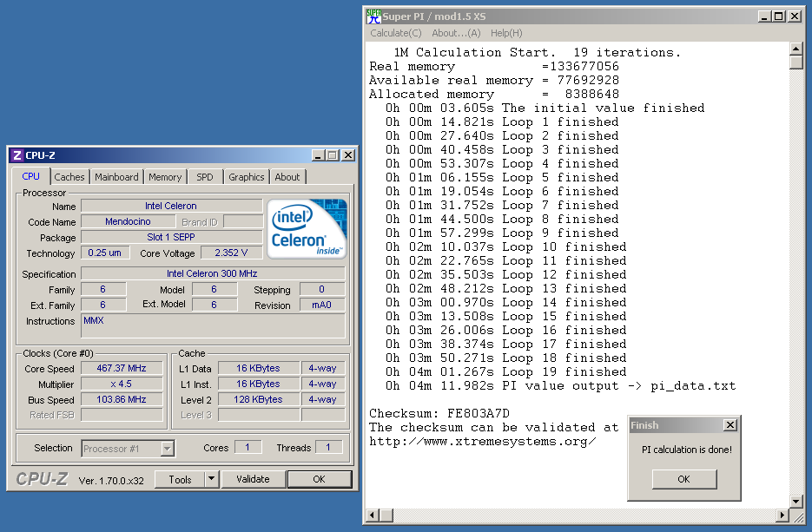812x532 pixels.
Task: Close the Super PI window
Action: 794,16
